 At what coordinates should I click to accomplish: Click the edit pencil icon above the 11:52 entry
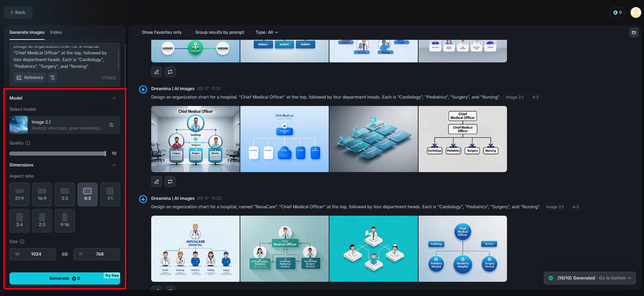click(157, 182)
